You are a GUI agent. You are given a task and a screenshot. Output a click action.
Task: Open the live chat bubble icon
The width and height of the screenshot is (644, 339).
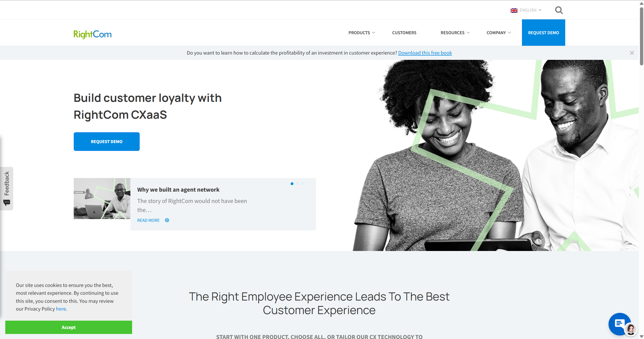[x=619, y=323]
